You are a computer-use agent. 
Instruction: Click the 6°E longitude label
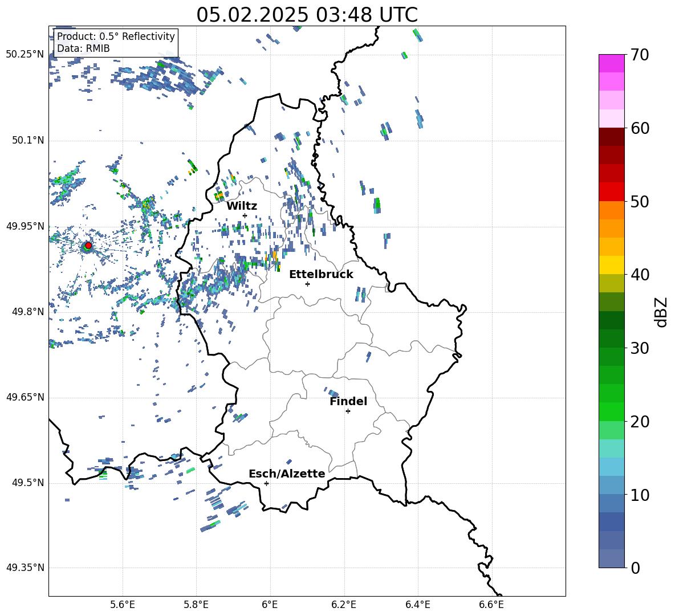click(x=270, y=605)
